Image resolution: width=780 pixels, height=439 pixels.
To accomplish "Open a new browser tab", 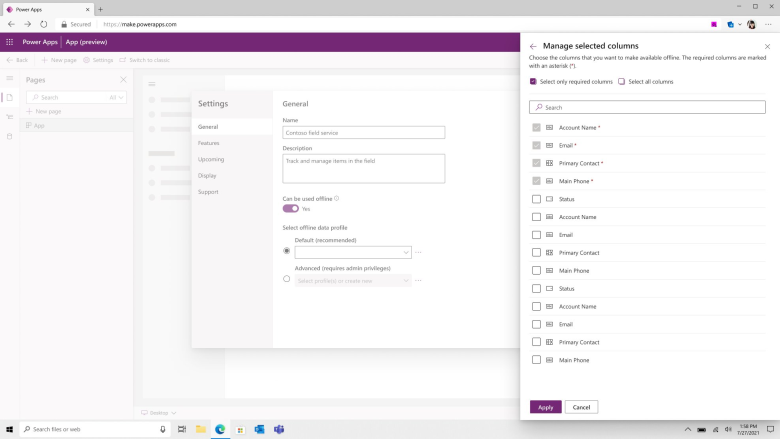I will (x=100, y=9).
